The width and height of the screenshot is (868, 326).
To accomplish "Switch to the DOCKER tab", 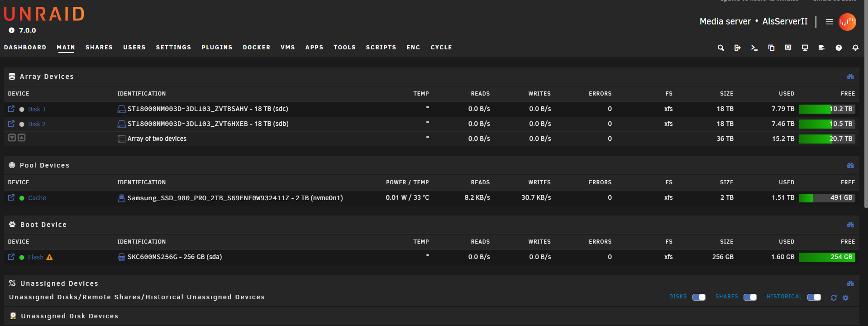I will click(x=257, y=47).
